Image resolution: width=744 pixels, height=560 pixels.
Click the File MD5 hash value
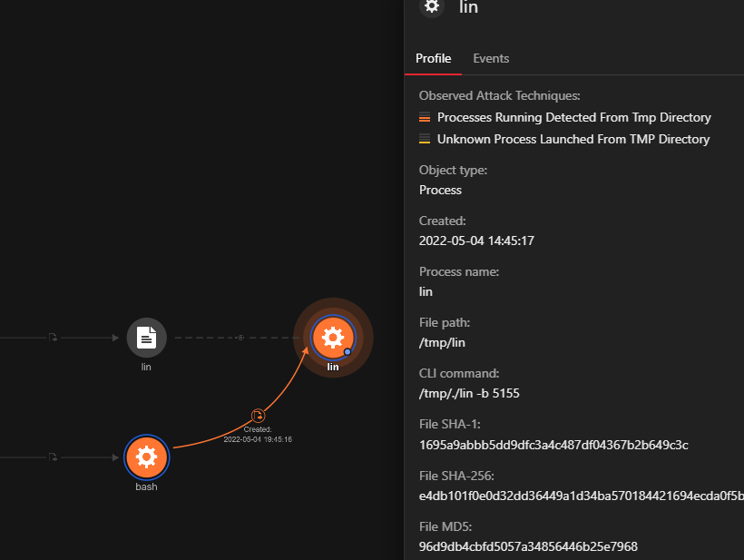[x=528, y=546]
